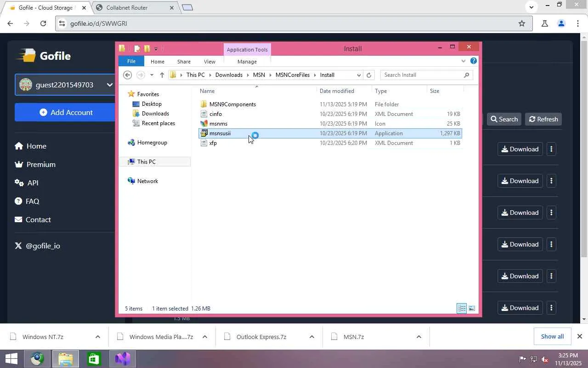
Task: Open the Manage ribbon tab
Action: [247, 61]
